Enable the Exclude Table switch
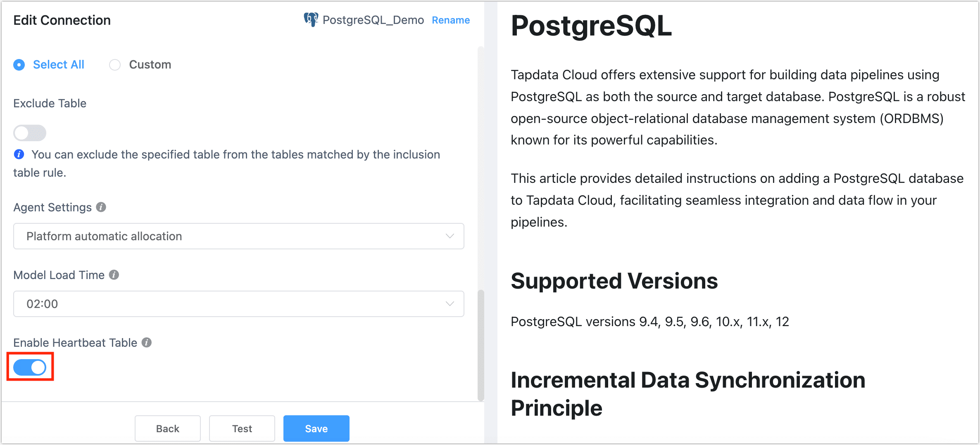The image size is (980, 445). pos(30,133)
